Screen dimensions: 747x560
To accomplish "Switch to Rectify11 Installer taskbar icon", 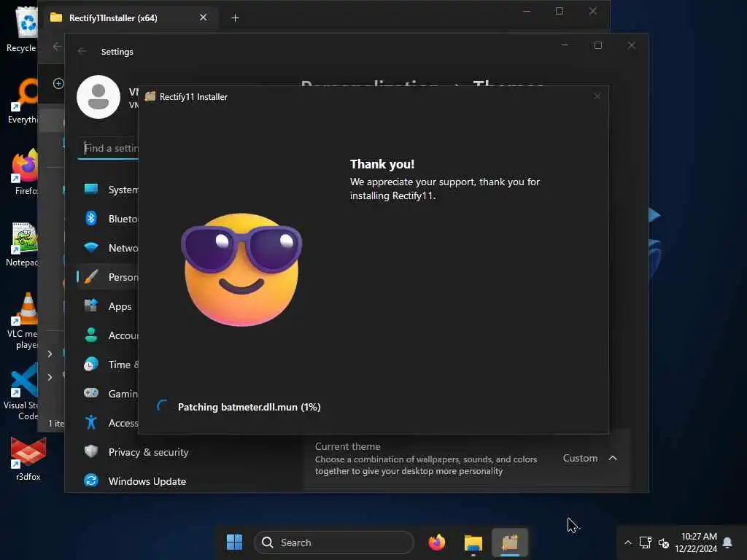I will pyautogui.click(x=510, y=542).
